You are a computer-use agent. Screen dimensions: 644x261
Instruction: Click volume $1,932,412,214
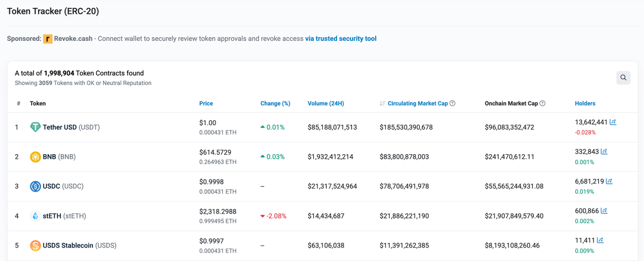(331, 157)
